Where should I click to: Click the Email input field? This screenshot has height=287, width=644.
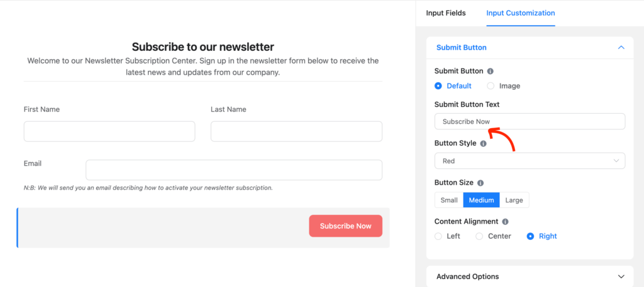coord(234,170)
